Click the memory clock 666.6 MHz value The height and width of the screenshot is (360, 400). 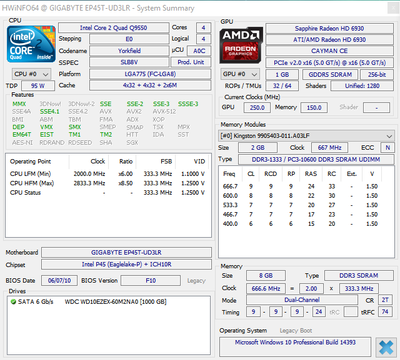point(266,288)
